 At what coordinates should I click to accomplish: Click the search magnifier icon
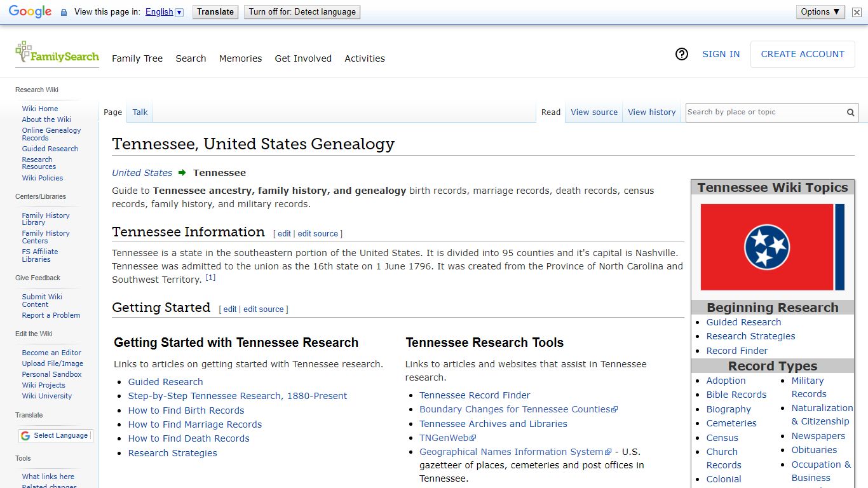pos(850,112)
